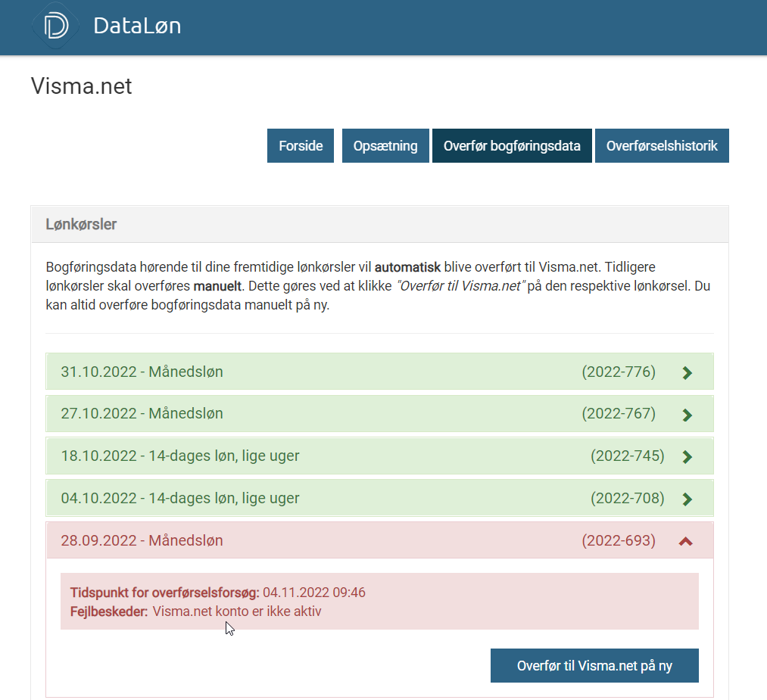The height and width of the screenshot is (700, 767).
Task: Collapse the 2022-693 row with up chevron
Action: click(686, 541)
